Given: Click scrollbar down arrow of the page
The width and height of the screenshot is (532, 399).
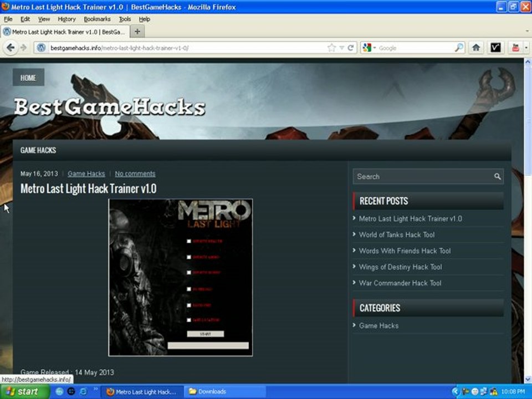Looking at the screenshot, I should pos(528,379).
